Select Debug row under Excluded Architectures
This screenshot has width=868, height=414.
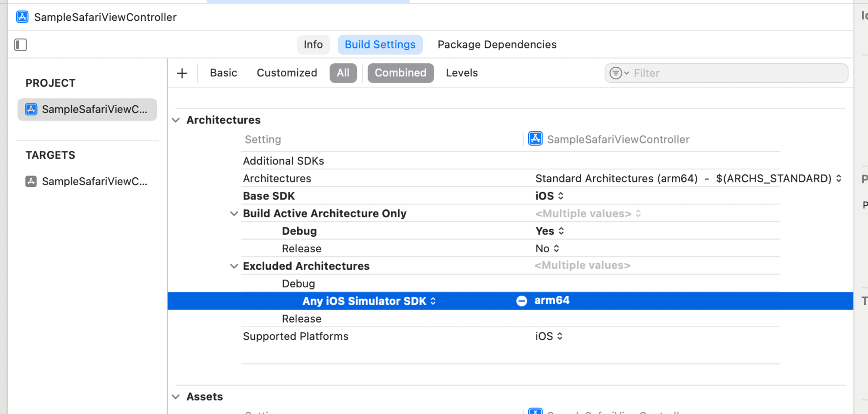coord(510,284)
